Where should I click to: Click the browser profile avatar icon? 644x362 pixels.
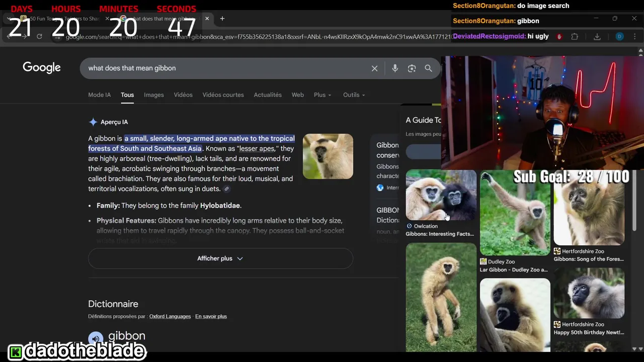click(x=619, y=37)
